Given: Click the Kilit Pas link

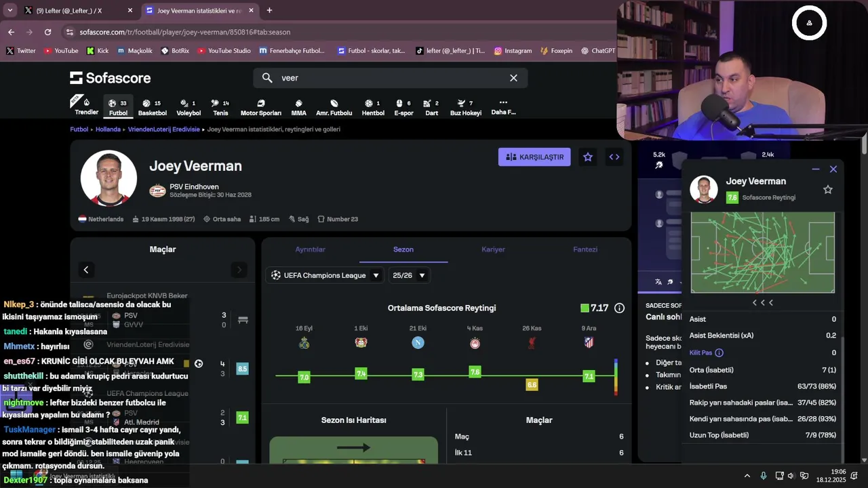Looking at the screenshot, I should (x=701, y=352).
